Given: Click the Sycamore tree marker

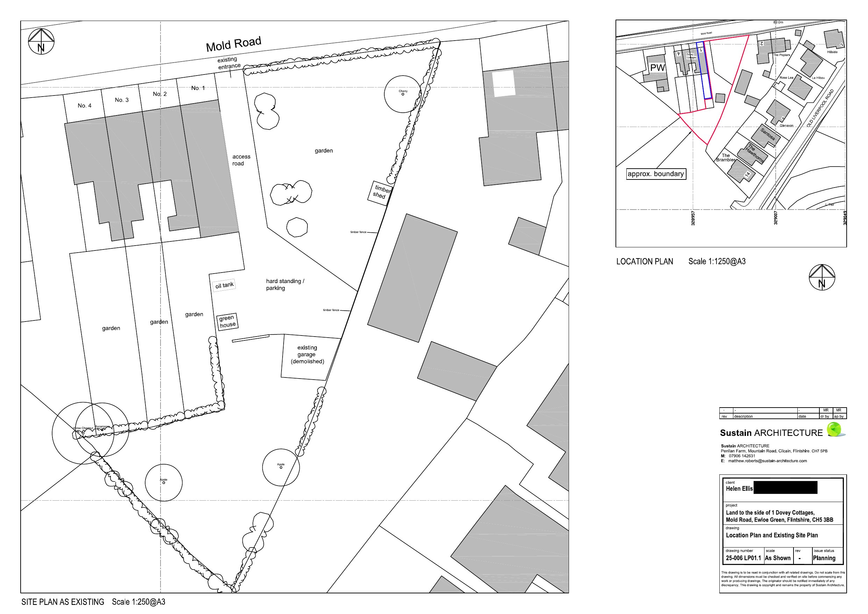Looking at the screenshot, I should (x=102, y=429).
